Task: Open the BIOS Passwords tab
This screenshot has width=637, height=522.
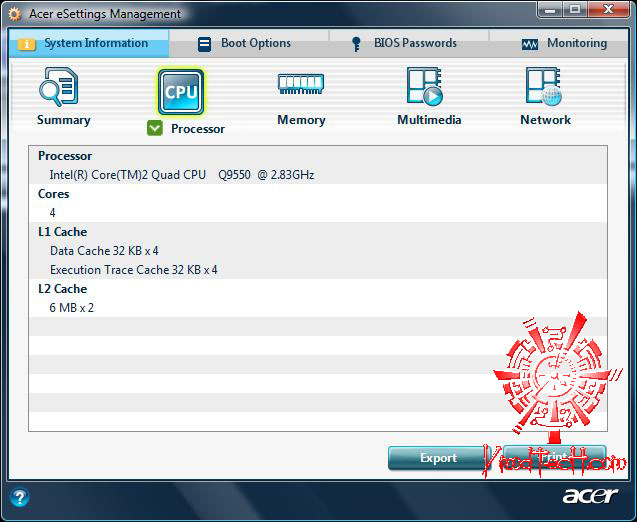Action: tap(409, 43)
